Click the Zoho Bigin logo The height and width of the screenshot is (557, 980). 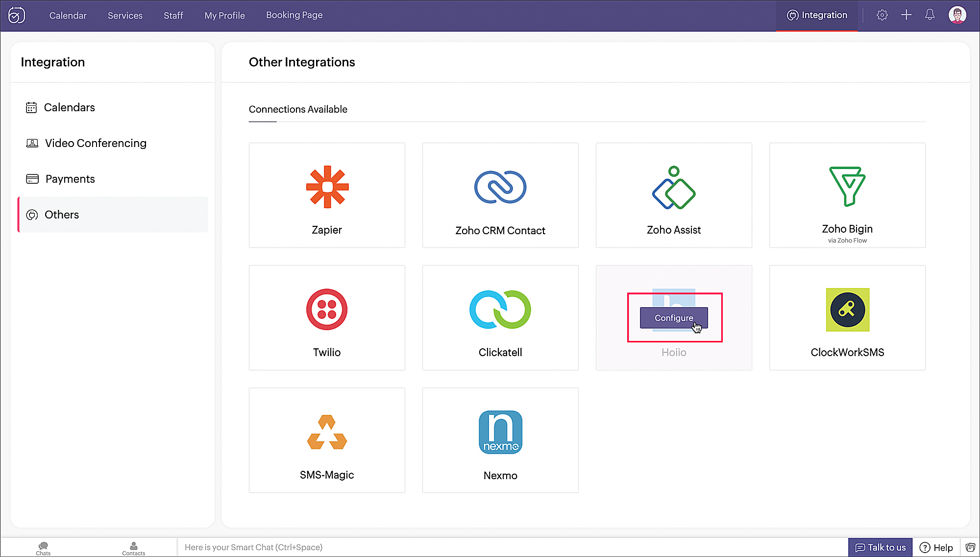click(x=847, y=186)
